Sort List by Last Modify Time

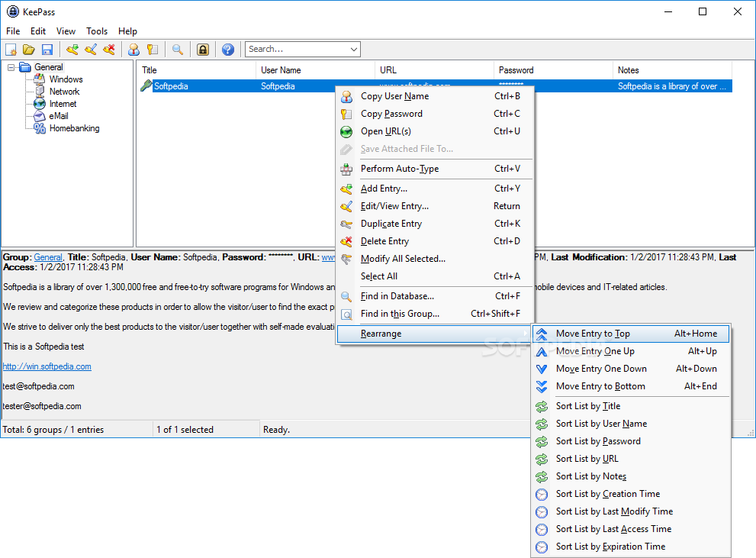point(631,511)
